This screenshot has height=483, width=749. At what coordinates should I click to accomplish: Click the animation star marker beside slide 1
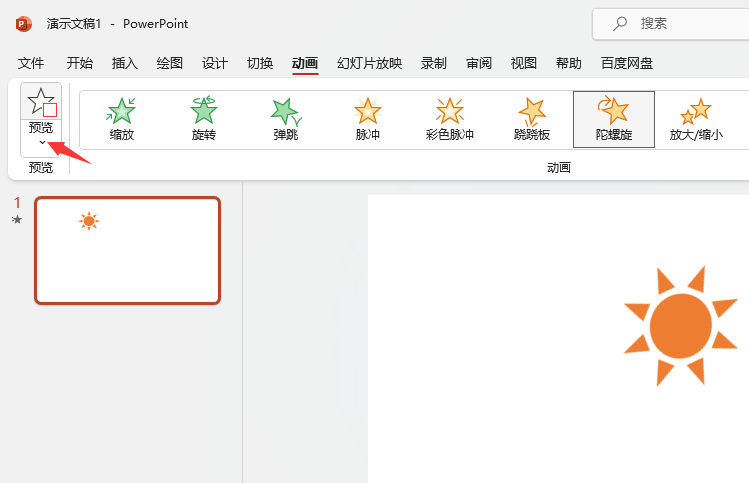[x=17, y=219]
